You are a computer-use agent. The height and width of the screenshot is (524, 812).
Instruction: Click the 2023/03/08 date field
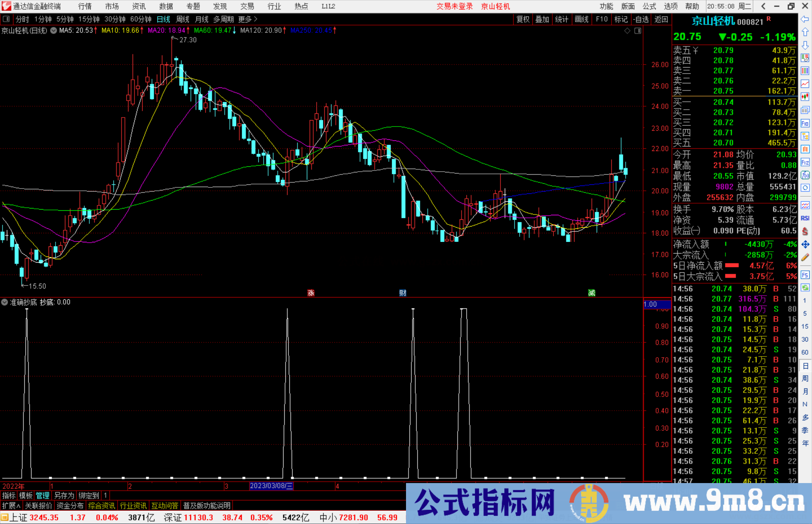pos(271,486)
